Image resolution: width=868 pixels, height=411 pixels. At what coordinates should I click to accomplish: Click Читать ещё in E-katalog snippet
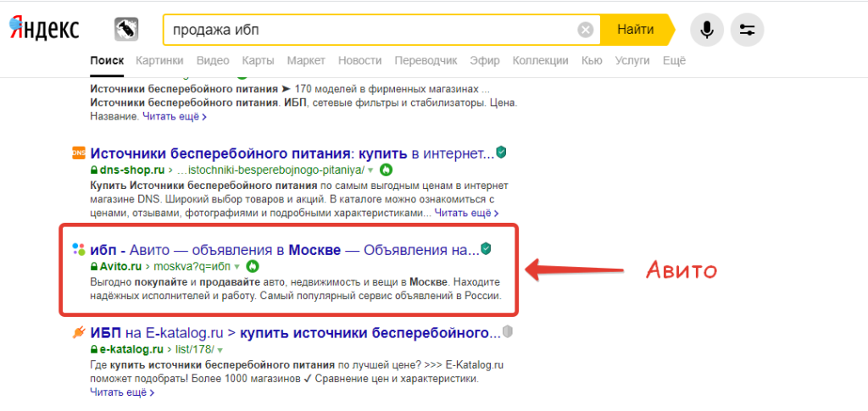(x=122, y=392)
